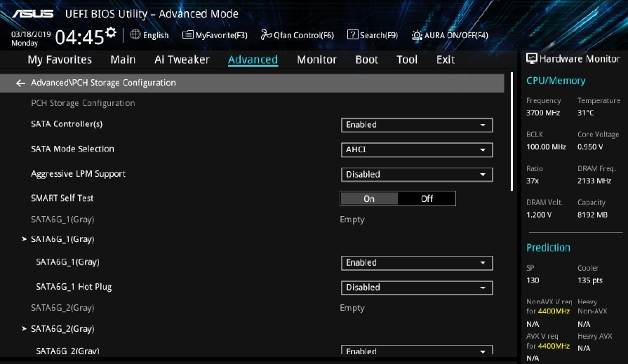The height and width of the screenshot is (364, 628).
Task: Select the Advanced tab
Action: (253, 60)
